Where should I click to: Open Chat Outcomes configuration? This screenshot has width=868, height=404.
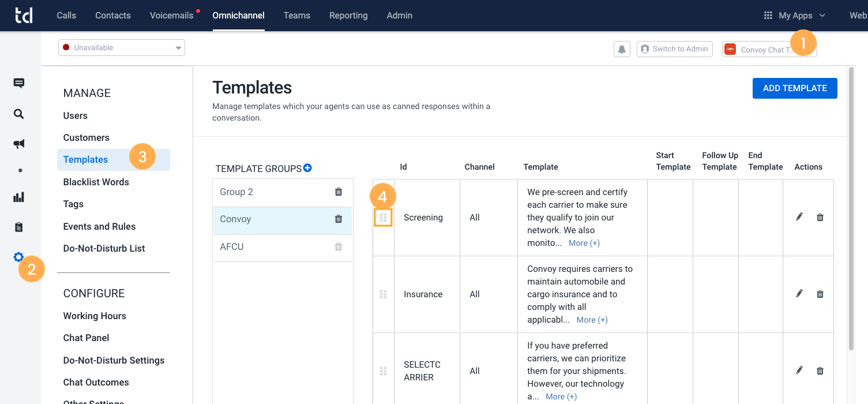click(96, 382)
